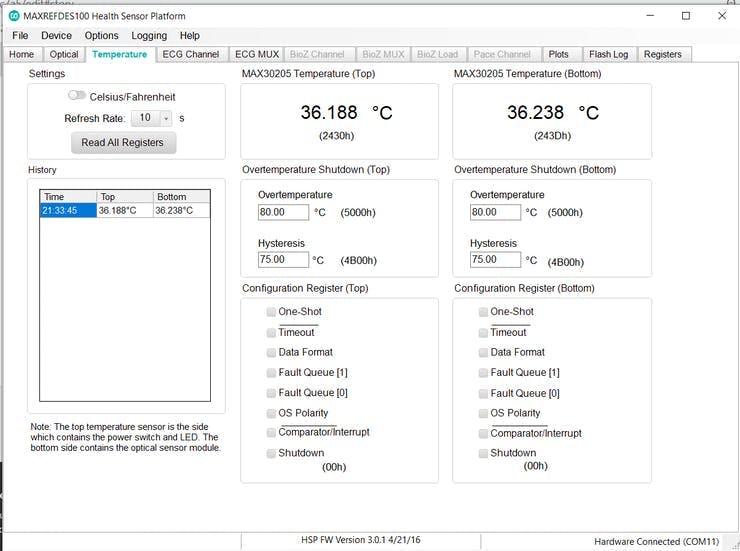Screen dimensions: 740x551
Task: Enable bottom Comparator/Interrupt checkbox
Action: coord(483,433)
